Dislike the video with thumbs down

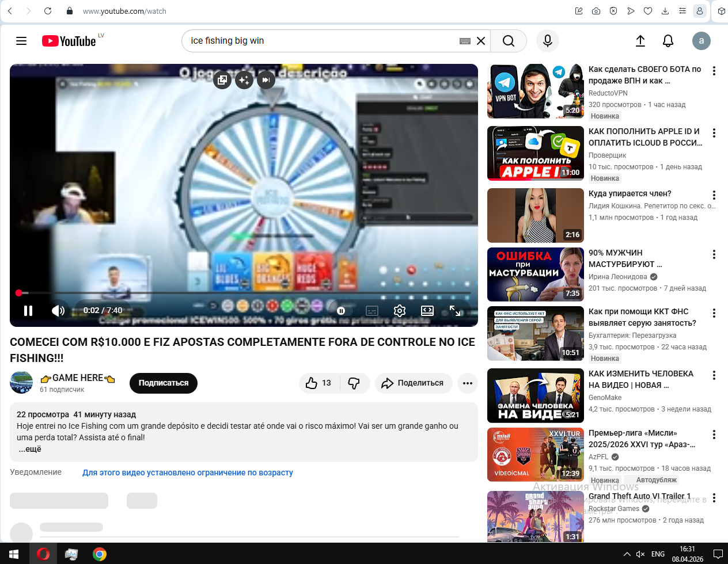pyautogui.click(x=354, y=383)
